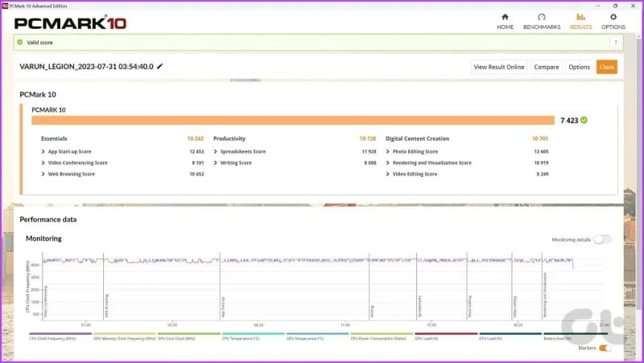Select GPU Core Clock legend swatch

[x=189, y=333]
